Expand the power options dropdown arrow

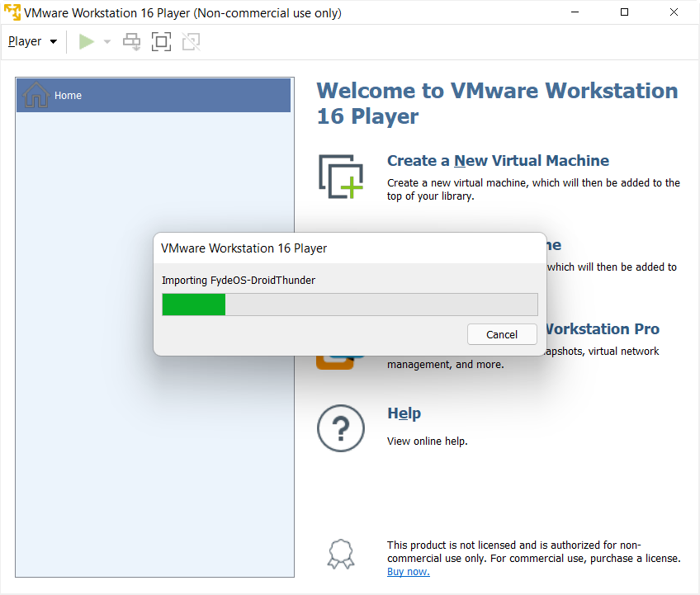coord(107,42)
